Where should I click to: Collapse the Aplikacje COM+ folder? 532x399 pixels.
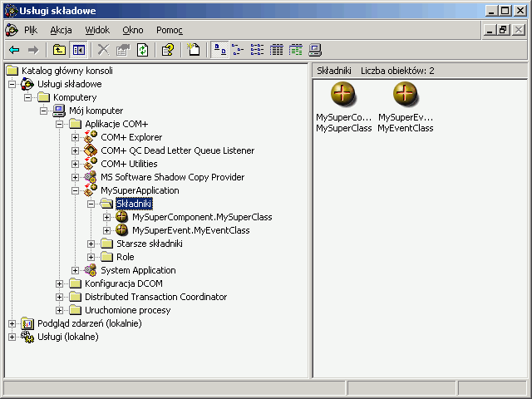[59, 124]
